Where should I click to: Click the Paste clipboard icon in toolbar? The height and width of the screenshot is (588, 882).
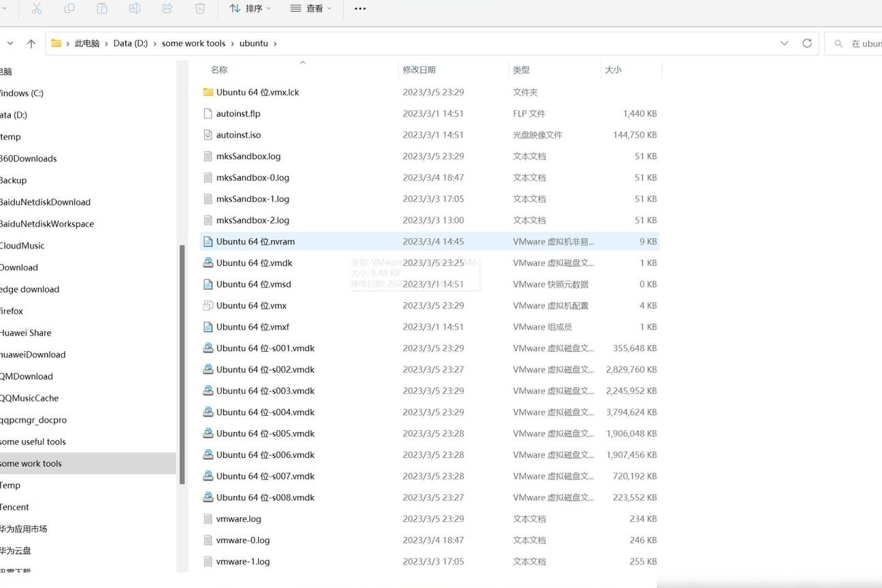click(x=102, y=8)
